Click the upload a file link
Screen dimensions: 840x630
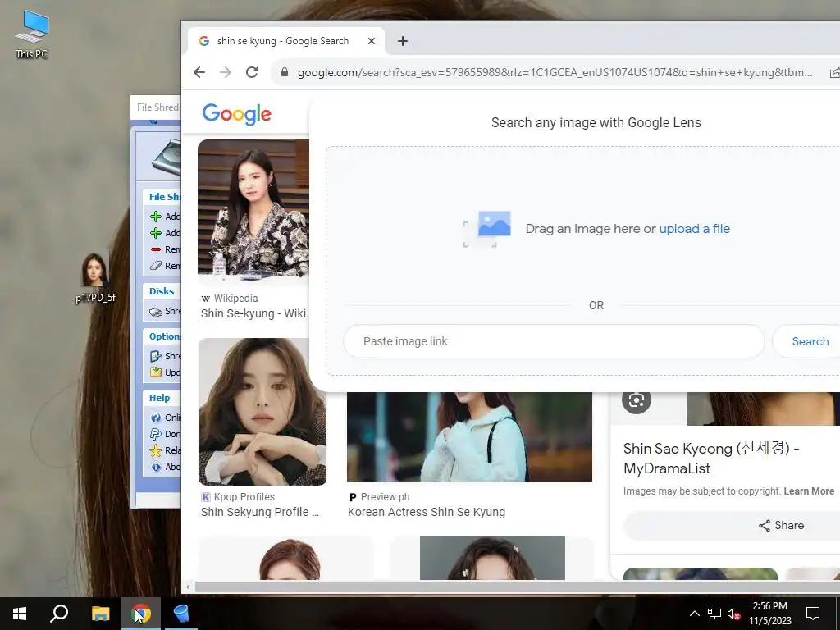(x=694, y=229)
